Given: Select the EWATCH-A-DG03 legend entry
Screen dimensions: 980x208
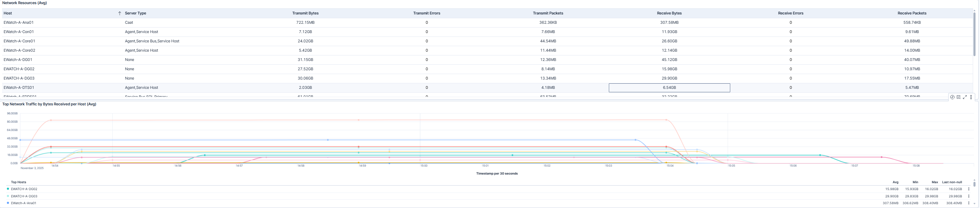Looking at the screenshot, I should pyautogui.click(x=24, y=196).
